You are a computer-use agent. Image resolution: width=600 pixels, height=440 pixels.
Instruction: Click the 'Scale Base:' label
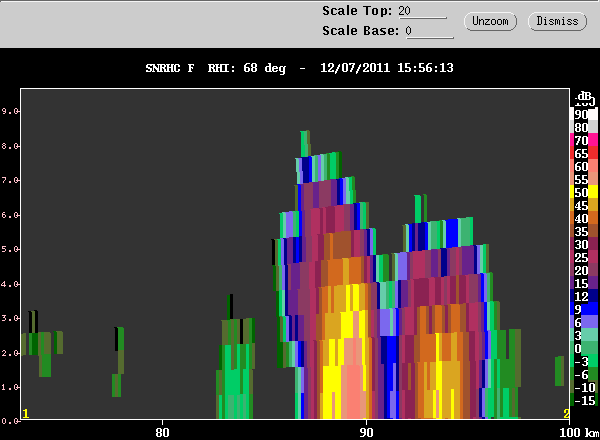[360, 31]
